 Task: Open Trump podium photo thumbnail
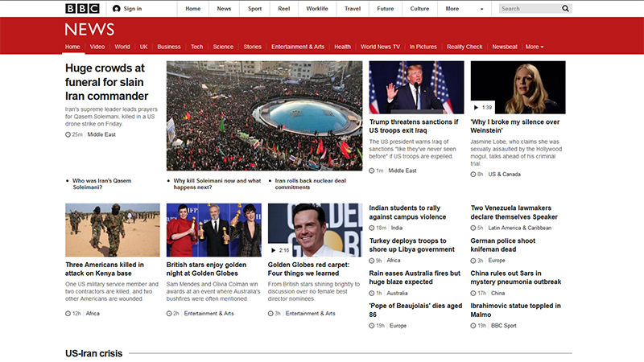pyautogui.click(x=416, y=88)
